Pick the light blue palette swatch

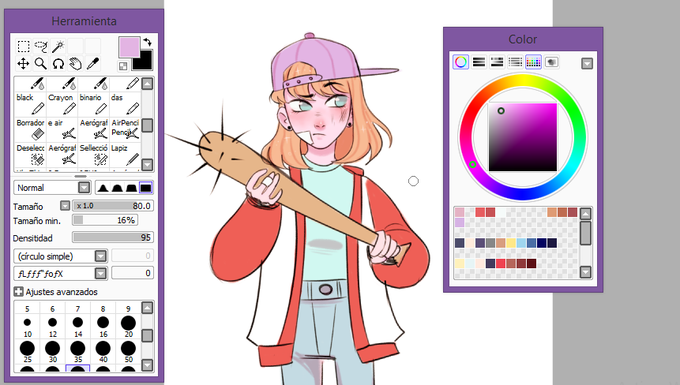point(521,243)
